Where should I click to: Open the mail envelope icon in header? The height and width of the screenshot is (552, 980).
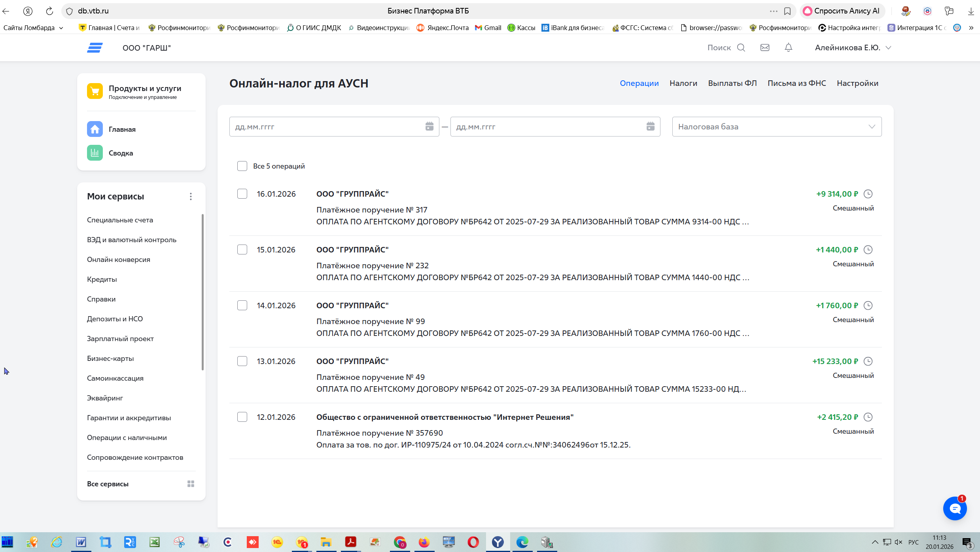click(x=765, y=47)
